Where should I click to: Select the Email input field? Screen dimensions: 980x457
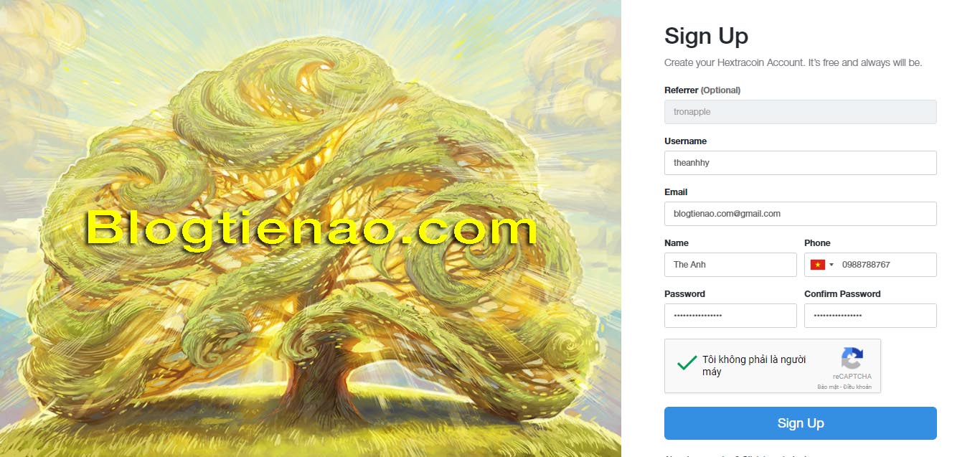click(x=801, y=214)
